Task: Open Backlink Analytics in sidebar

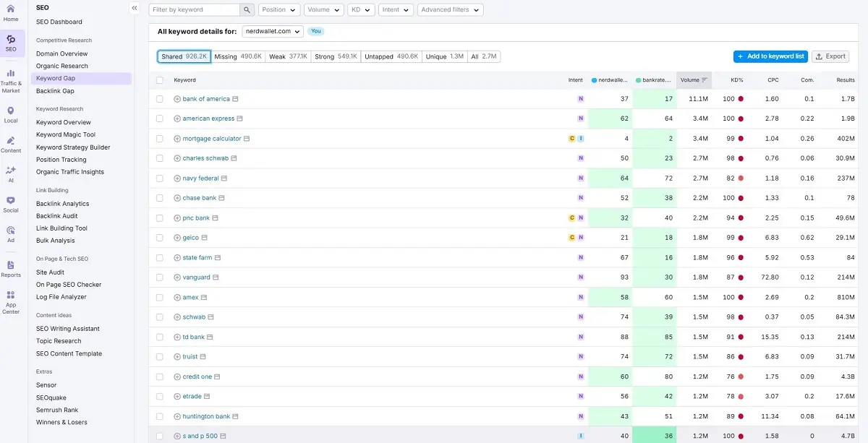Action: pos(63,204)
